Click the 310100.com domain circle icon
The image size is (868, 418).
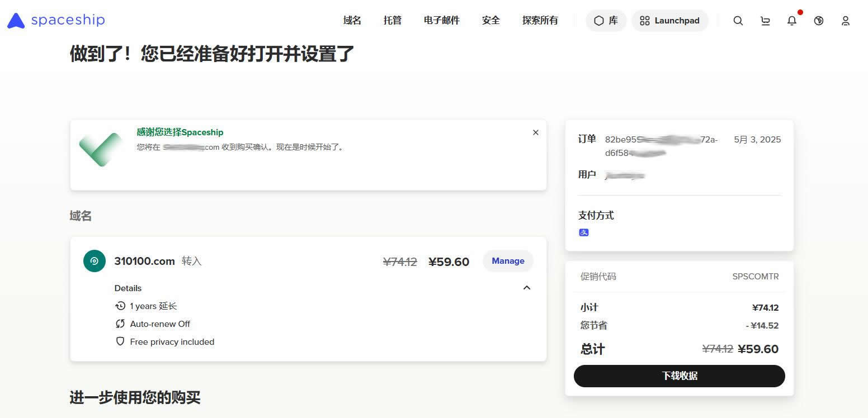point(95,261)
